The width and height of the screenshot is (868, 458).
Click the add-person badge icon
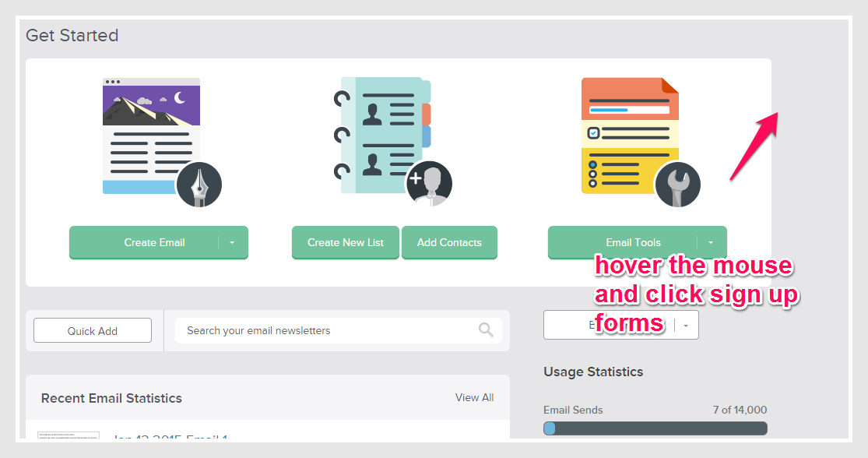click(x=428, y=185)
